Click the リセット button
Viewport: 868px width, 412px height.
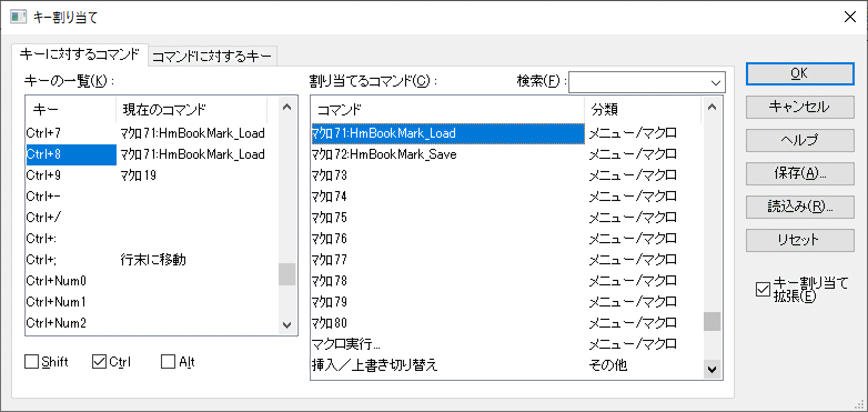coord(799,240)
